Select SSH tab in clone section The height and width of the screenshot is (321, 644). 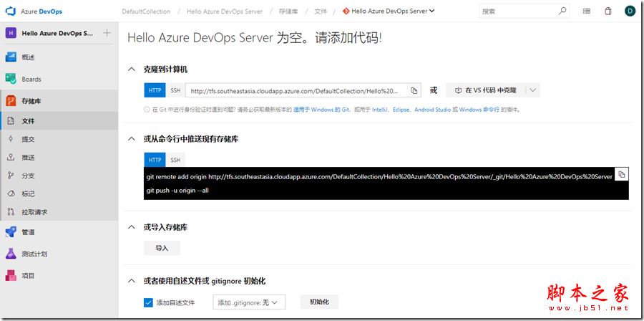[x=175, y=90]
